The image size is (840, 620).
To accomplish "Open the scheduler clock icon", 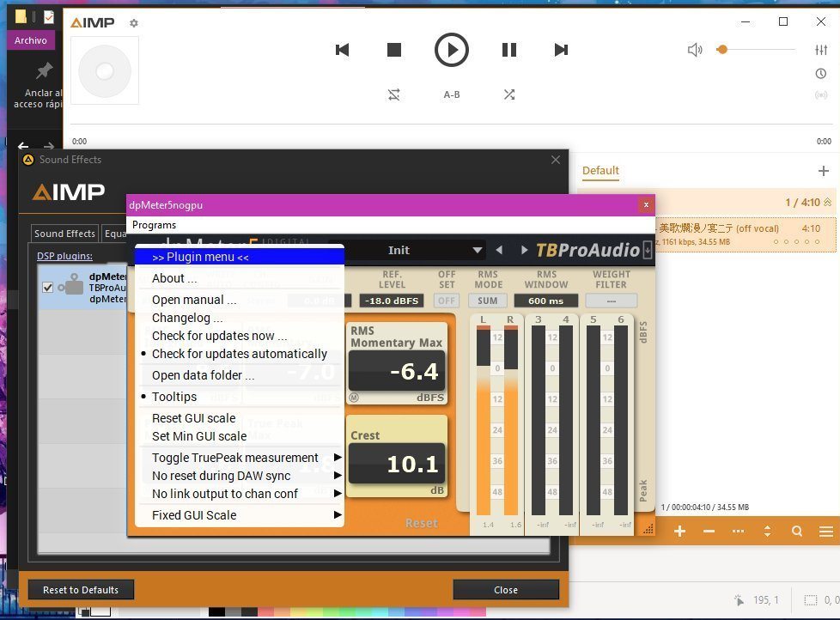I will tap(821, 73).
